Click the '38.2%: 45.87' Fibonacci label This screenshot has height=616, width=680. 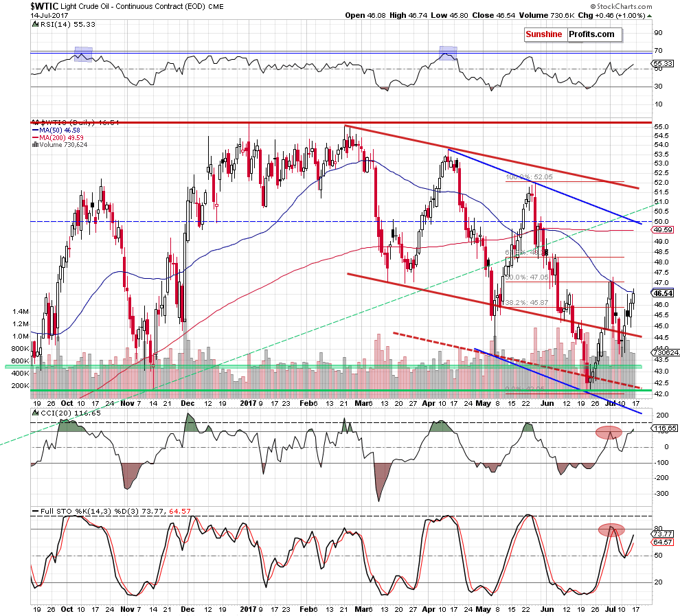527,303
